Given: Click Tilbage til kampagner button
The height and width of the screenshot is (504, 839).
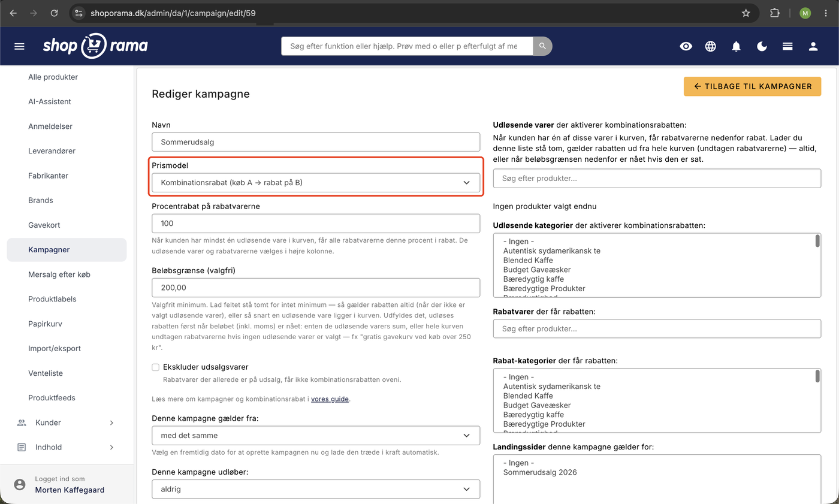Looking at the screenshot, I should [x=752, y=86].
